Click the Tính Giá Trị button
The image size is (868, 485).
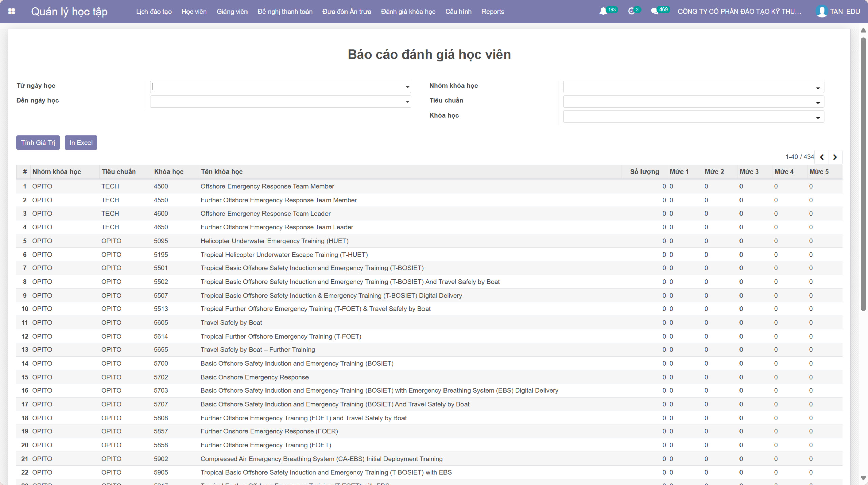(38, 143)
